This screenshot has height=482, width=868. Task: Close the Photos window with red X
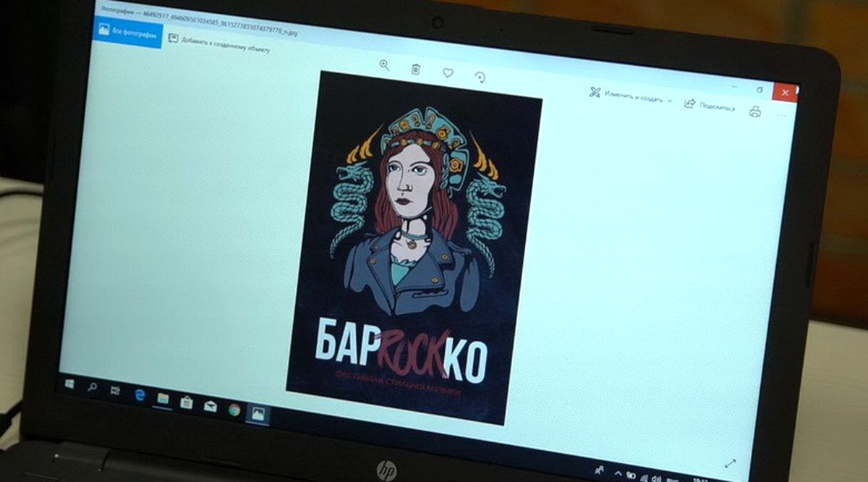(785, 93)
